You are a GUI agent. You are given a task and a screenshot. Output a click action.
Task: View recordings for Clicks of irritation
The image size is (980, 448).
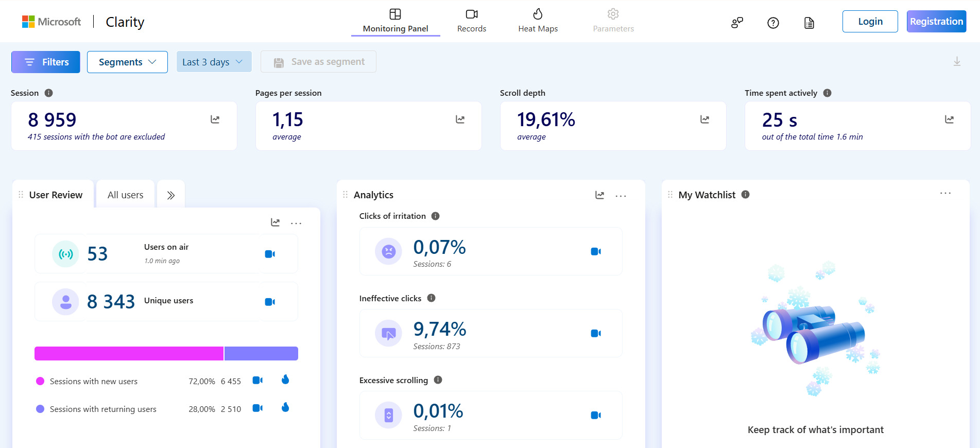596,251
